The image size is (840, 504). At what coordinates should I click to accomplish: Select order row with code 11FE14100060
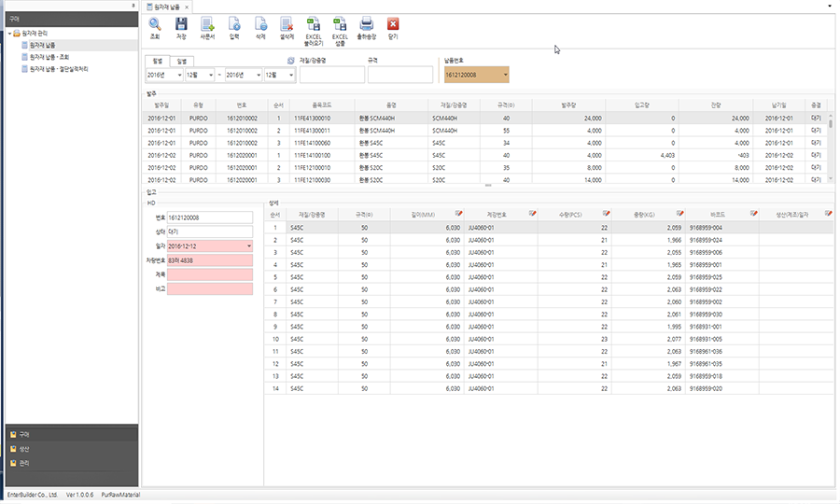[484, 143]
